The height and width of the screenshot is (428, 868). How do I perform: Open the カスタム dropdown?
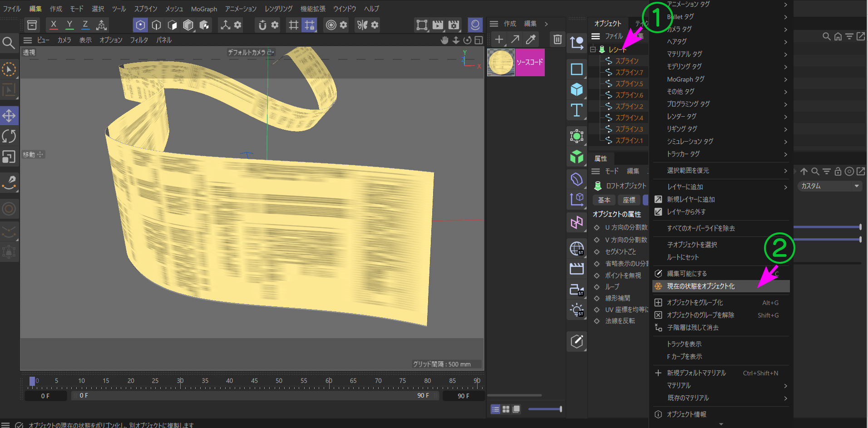pos(829,186)
